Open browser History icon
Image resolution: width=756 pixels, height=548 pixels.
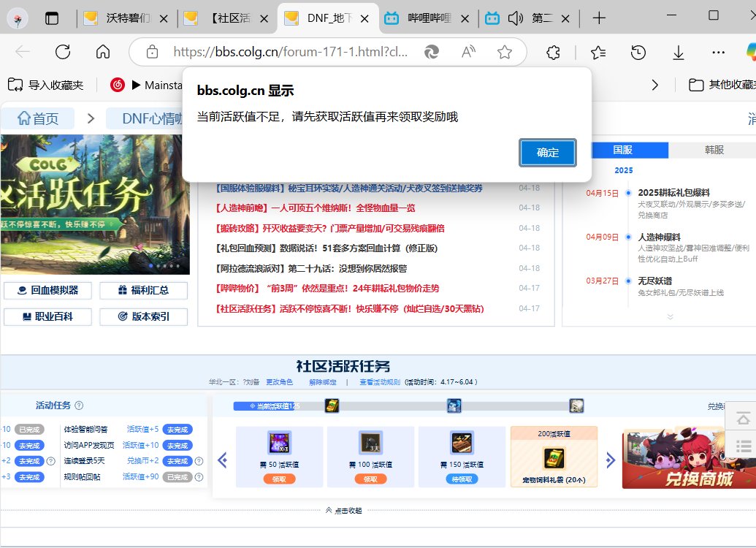(x=638, y=52)
